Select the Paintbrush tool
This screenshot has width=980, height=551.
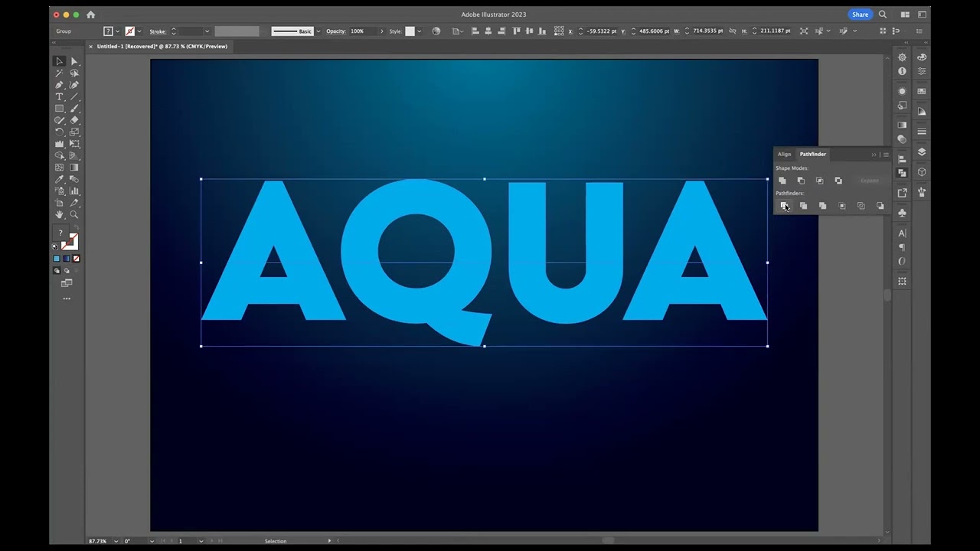pyautogui.click(x=74, y=109)
